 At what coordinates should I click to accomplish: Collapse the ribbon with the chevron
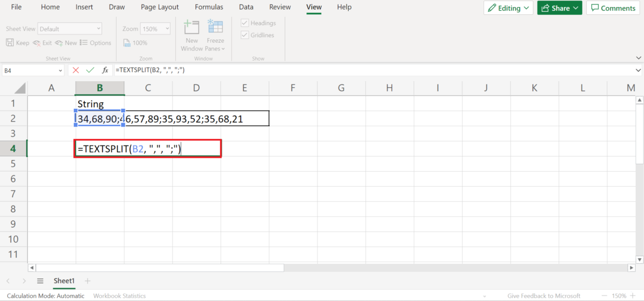click(x=637, y=57)
